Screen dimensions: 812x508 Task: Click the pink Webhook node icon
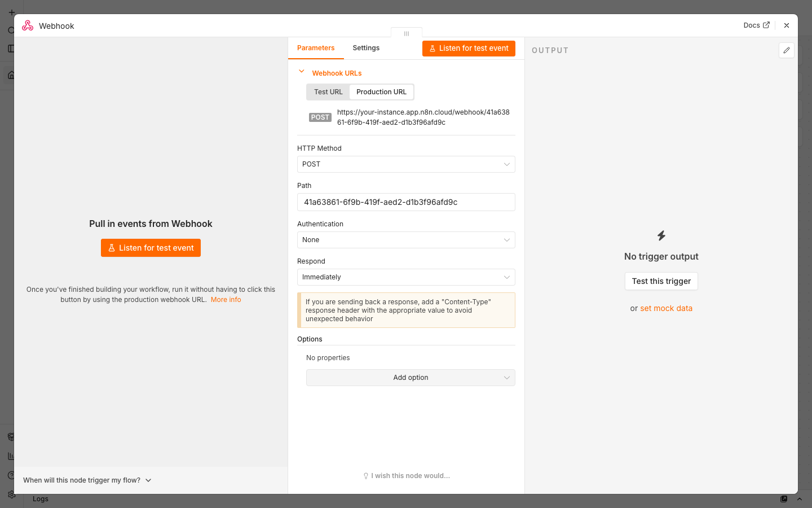[x=28, y=25]
